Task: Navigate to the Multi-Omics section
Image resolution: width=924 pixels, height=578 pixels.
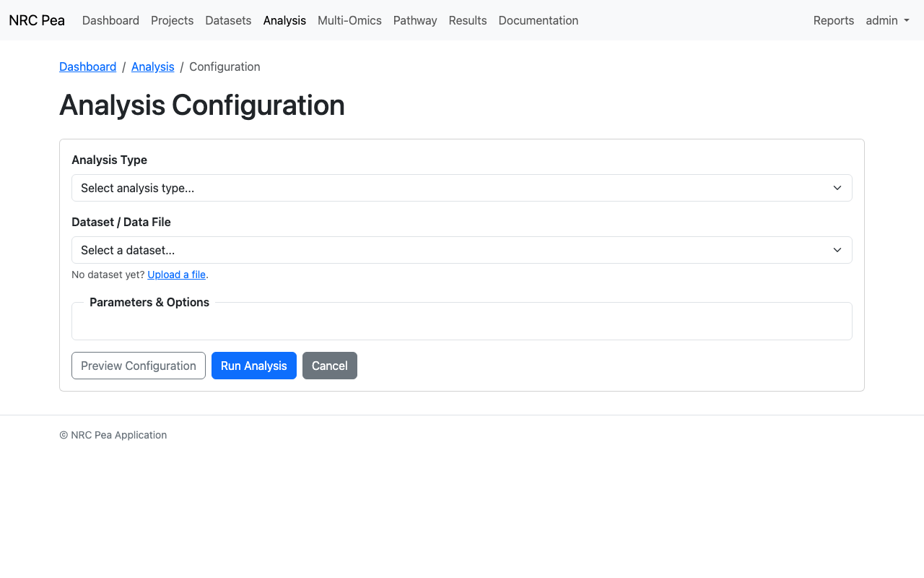Action: (x=349, y=20)
